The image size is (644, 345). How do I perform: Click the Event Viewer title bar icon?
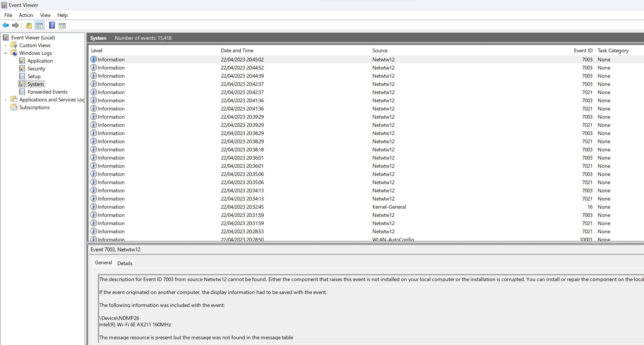point(4,5)
